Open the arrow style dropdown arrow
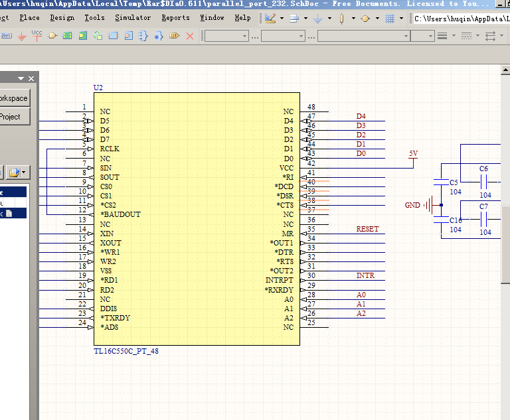Viewport: 510px width, 420px height. (x=502, y=36)
